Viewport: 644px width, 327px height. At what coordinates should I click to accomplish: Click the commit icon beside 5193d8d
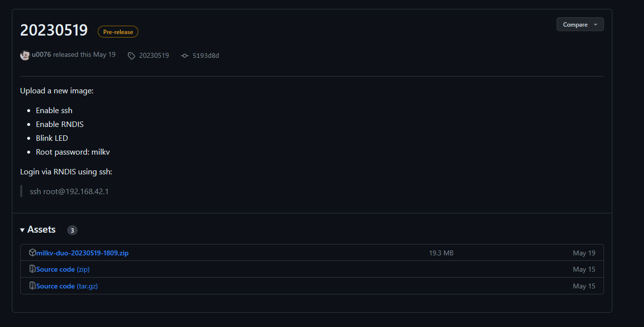click(185, 56)
